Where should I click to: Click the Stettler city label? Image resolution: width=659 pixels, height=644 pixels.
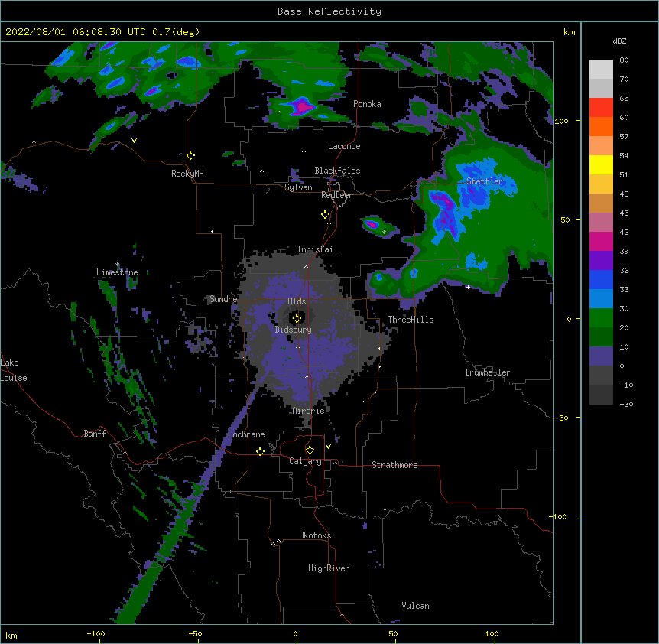coord(485,181)
